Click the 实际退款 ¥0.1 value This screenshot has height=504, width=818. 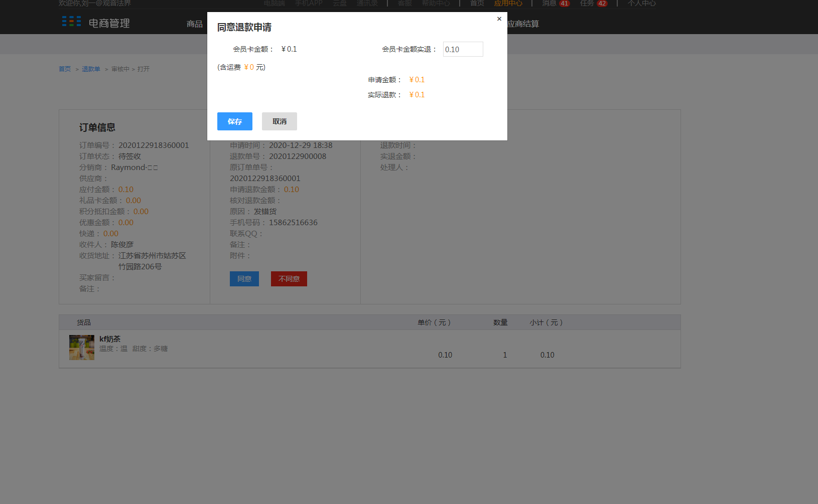[417, 95]
